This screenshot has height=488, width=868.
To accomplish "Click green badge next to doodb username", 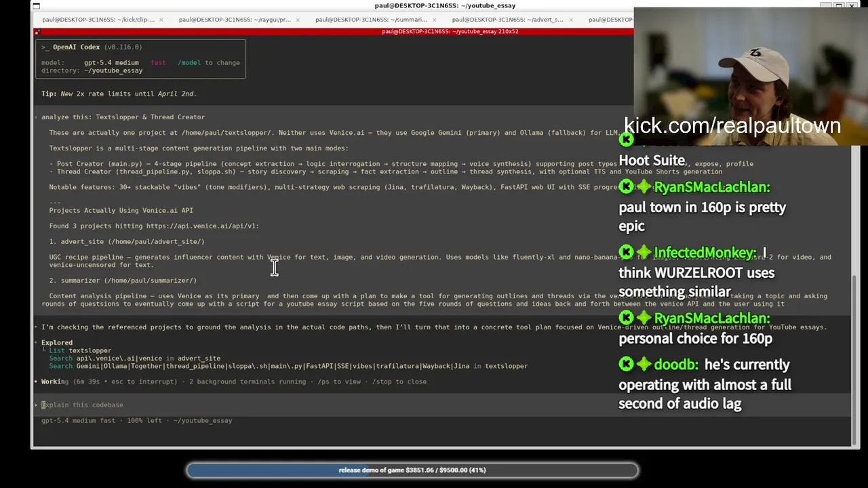I will click(644, 365).
